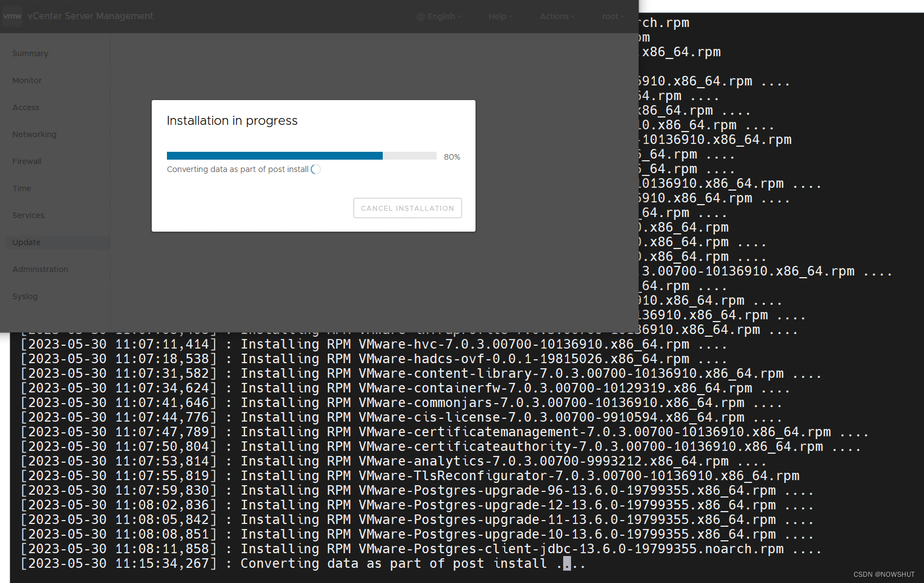Open Syslog in the sidebar
924x583 pixels.
(x=25, y=296)
